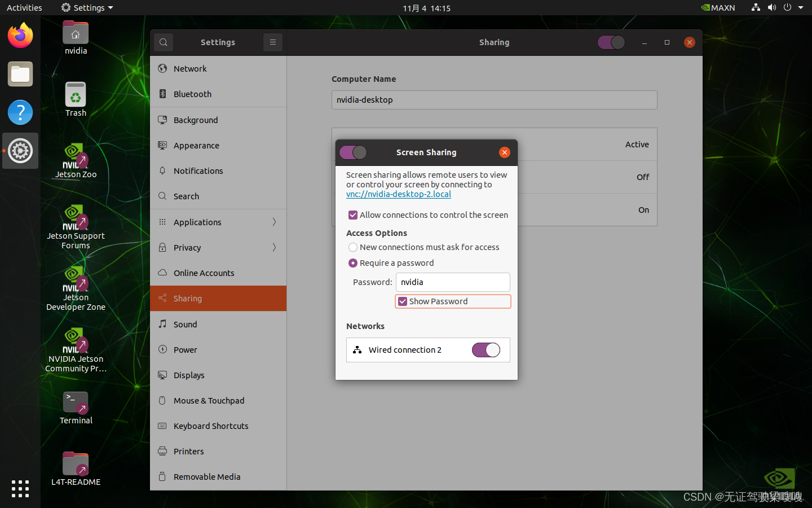
Task: Toggle off Wired connection 2
Action: [486, 350]
